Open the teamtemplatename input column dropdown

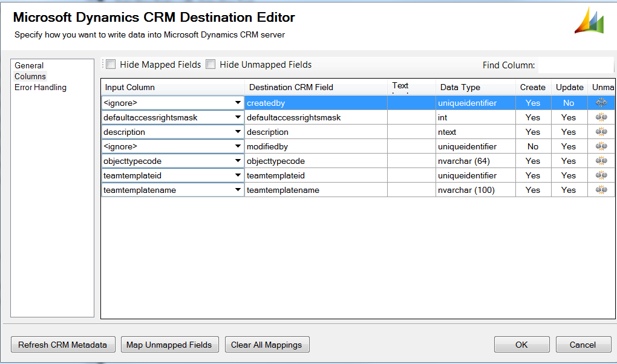(x=238, y=190)
